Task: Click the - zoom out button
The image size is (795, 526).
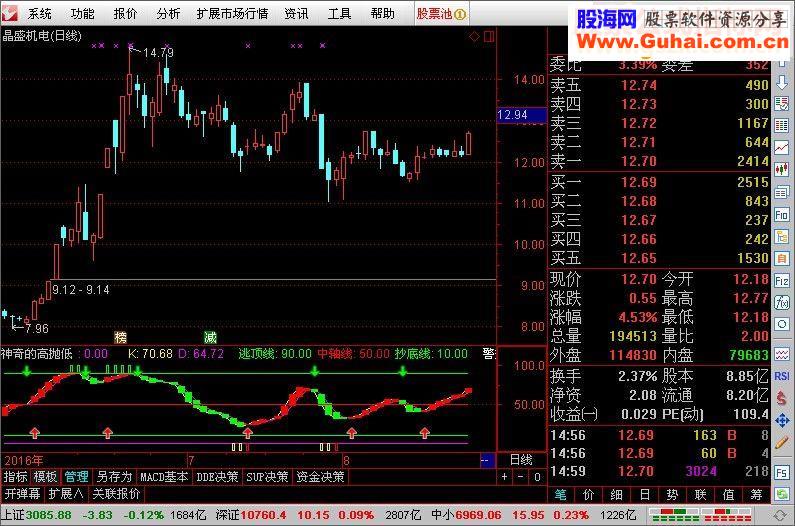Action: click(521, 477)
